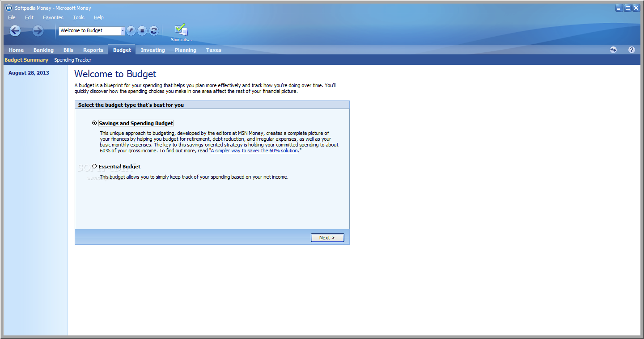Maximize the Microsoft Money window
Viewport: 644px width, 339px height.
coord(627,8)
